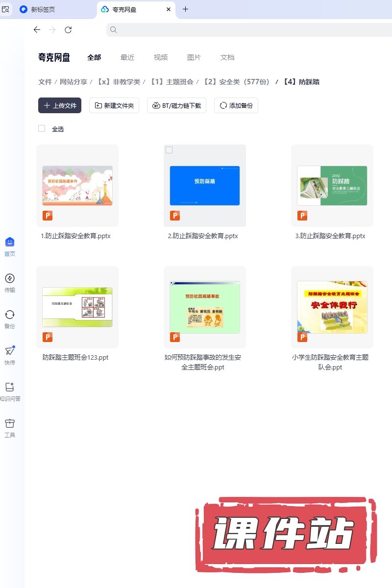The width and height of the screenshot is (392, 588).
Task: Open the 备份 backup sidebar icon
Action: pos(10,315)
